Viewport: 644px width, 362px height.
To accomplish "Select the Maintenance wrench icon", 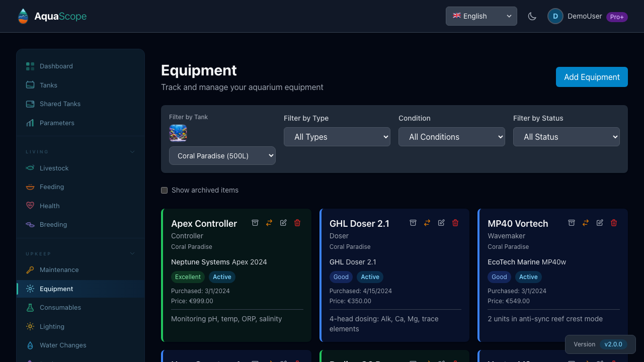I will click(x=30, y=269).
